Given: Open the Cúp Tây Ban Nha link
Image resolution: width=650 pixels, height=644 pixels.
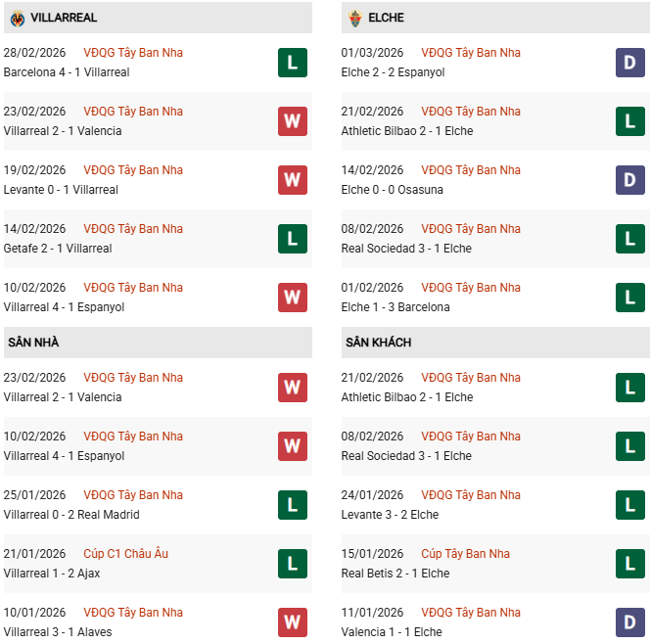Looking at the screenshot, I should pos(465,554).
